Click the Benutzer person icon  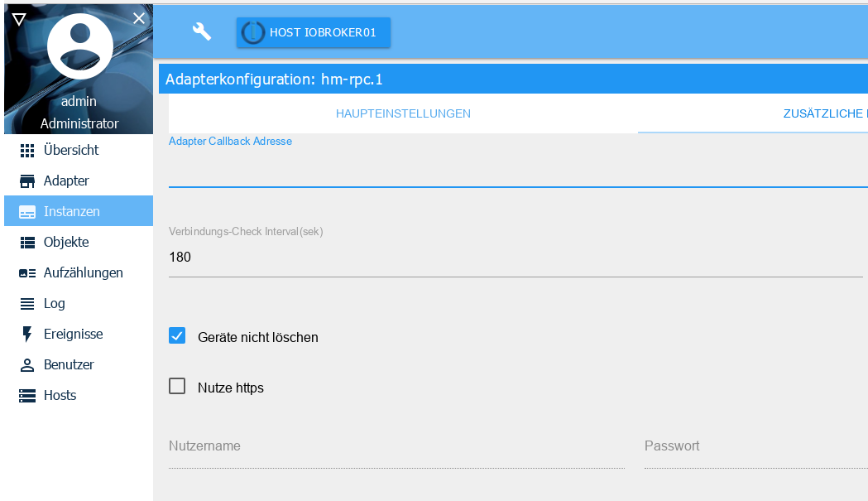[x=27, y=365]
